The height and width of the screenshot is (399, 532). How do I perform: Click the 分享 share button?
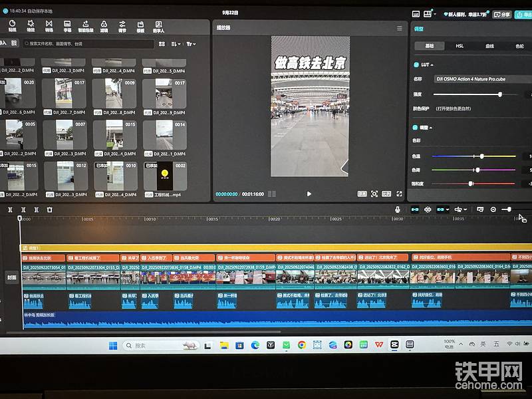coord(502,14)
